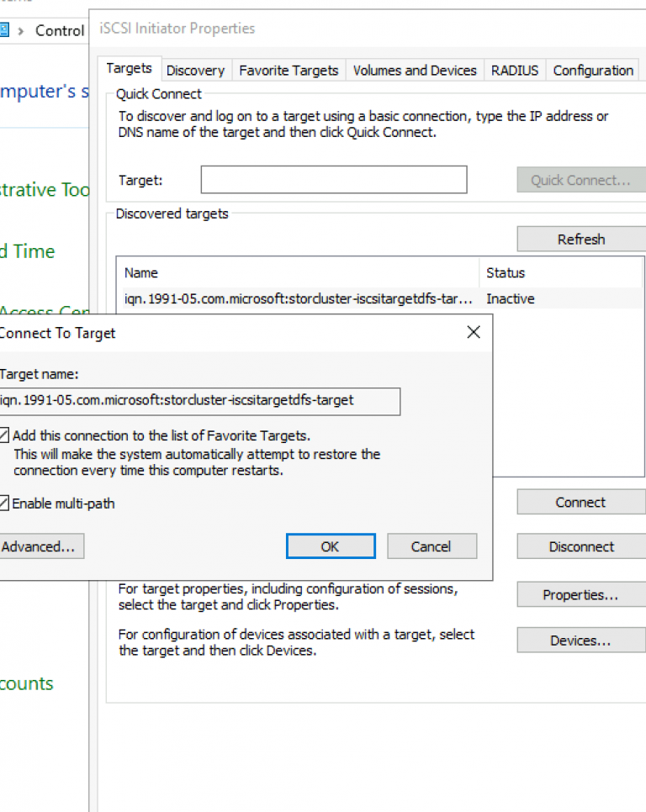Viewport: 646px width, 812px height.
Task: Open the RADIUS tab
Action: 515,71
